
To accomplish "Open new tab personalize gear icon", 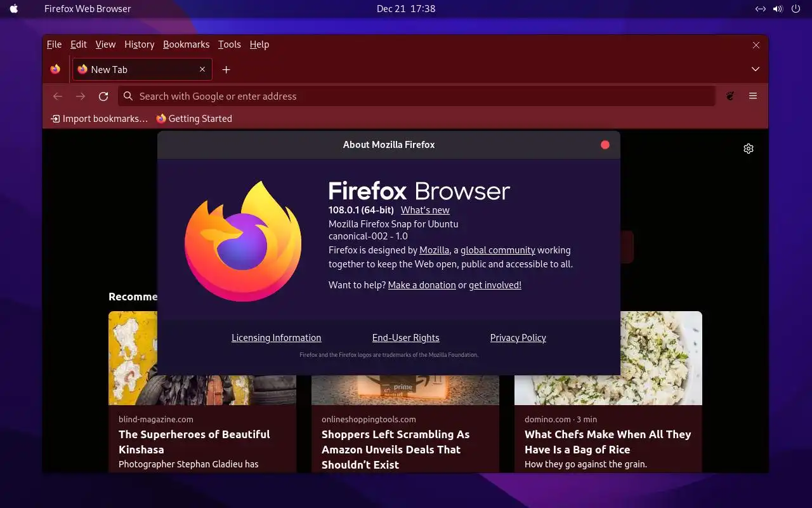I will (x=749, y=149).
